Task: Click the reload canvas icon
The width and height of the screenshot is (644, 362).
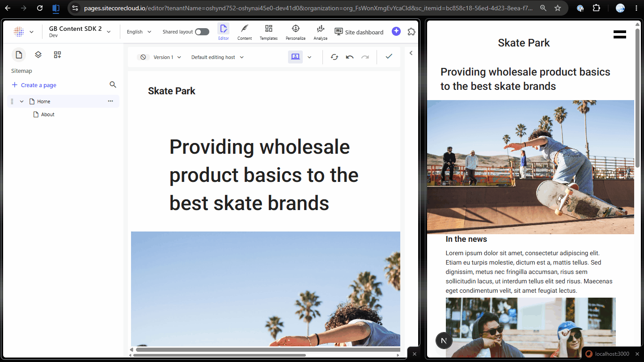Action: point(335,57)
